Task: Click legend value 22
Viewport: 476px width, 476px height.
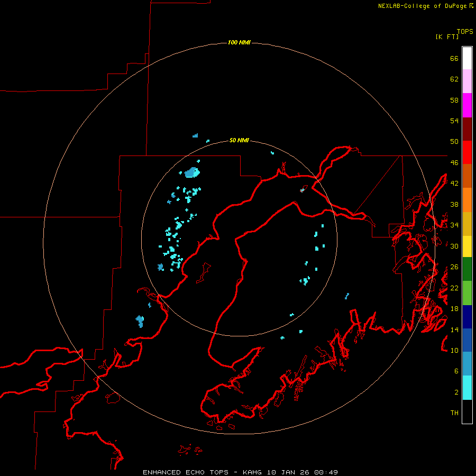Action: click(x=454, y=288)
